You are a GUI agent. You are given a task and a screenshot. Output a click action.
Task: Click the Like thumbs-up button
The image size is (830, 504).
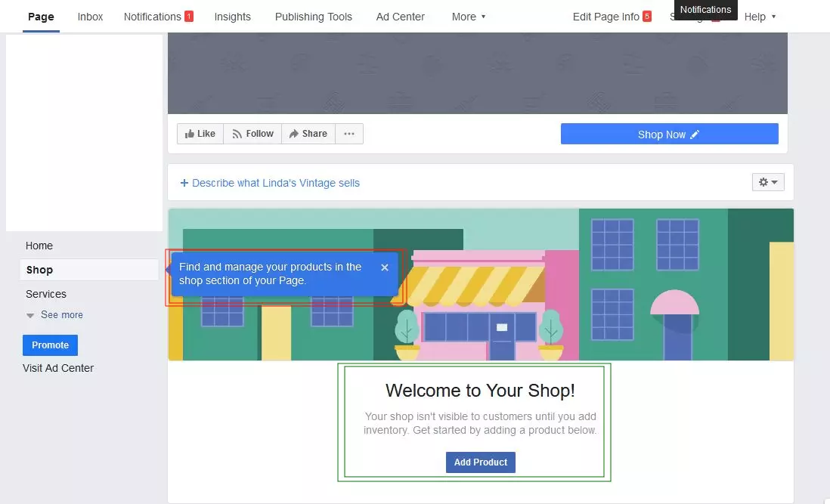[x=200, y=134]
